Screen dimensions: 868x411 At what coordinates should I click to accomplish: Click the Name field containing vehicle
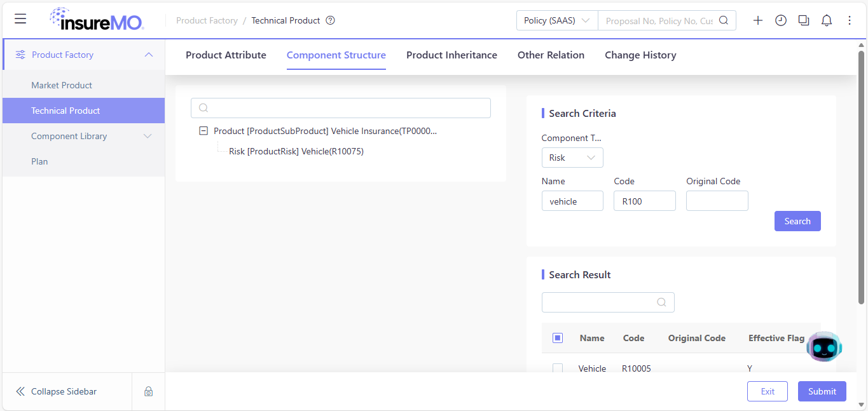coord(572,201)
